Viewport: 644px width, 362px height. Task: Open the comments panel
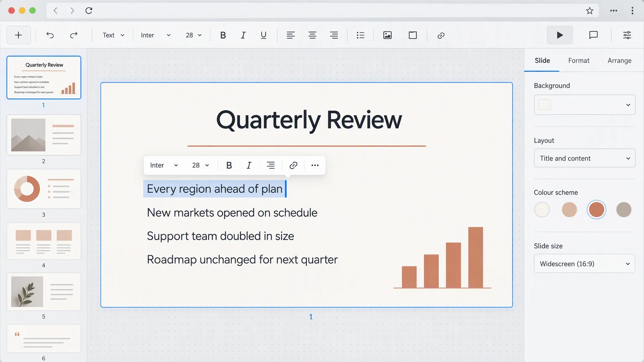coord(593,35)
